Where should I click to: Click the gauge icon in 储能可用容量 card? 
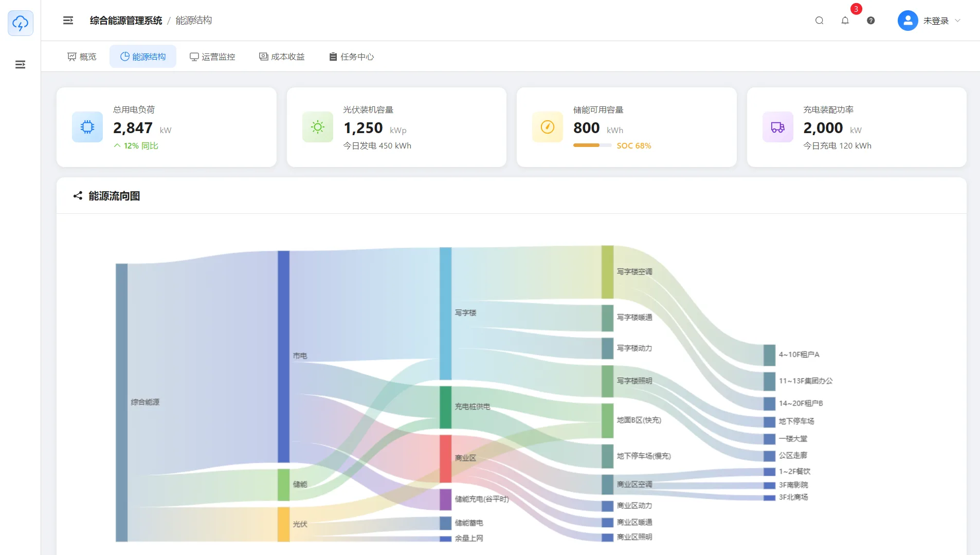pyautogui.click(x=548, y=127)
